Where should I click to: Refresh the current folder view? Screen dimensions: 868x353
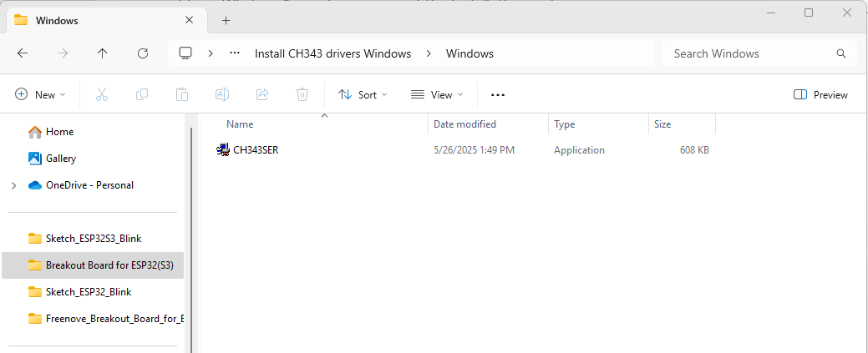pyautogui.click(x=143, y=53)
